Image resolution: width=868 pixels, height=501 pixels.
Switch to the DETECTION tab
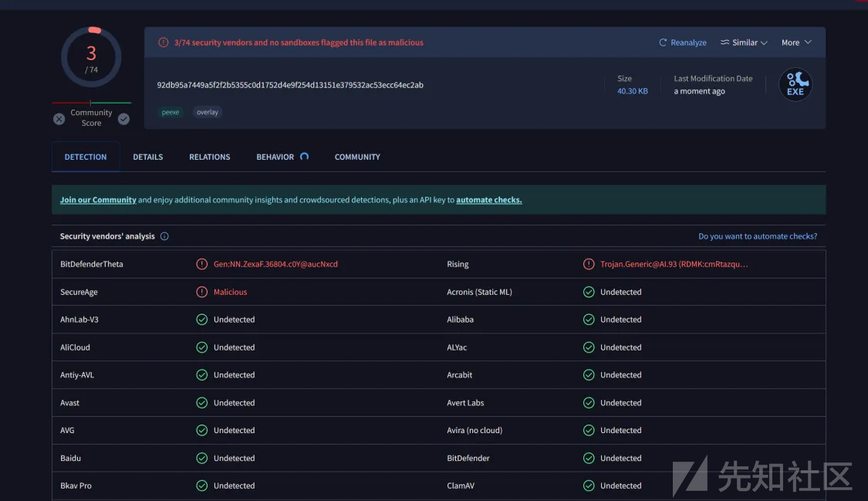(x=86, y=157)
